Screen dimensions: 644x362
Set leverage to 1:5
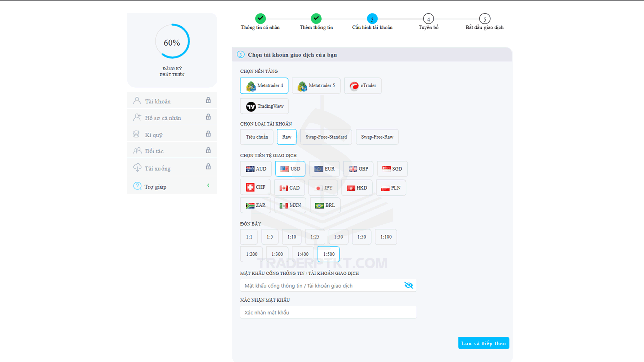click(x=270, y=237)
